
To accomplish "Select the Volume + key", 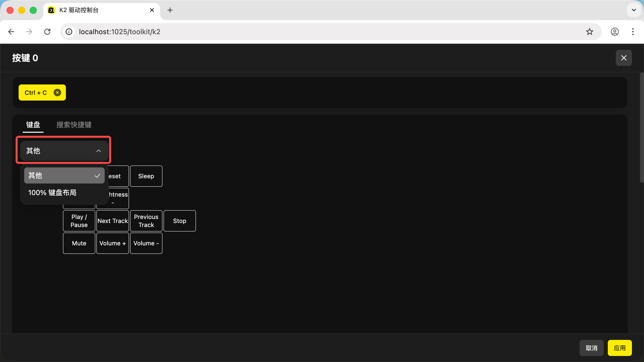I will coord(112,243).
